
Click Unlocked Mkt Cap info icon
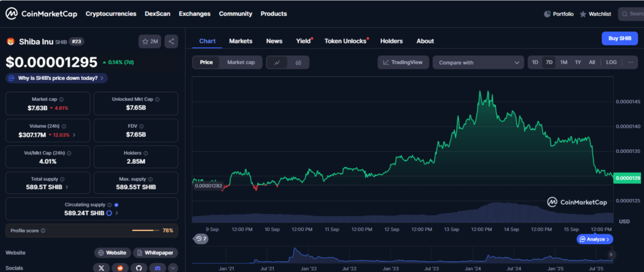(157, 99)
